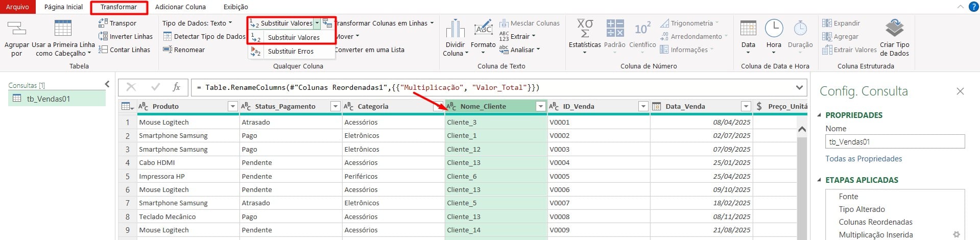Open the Data column tools icon
The width and height of the screenshot is (980, 240).
[x=748, y=29]
